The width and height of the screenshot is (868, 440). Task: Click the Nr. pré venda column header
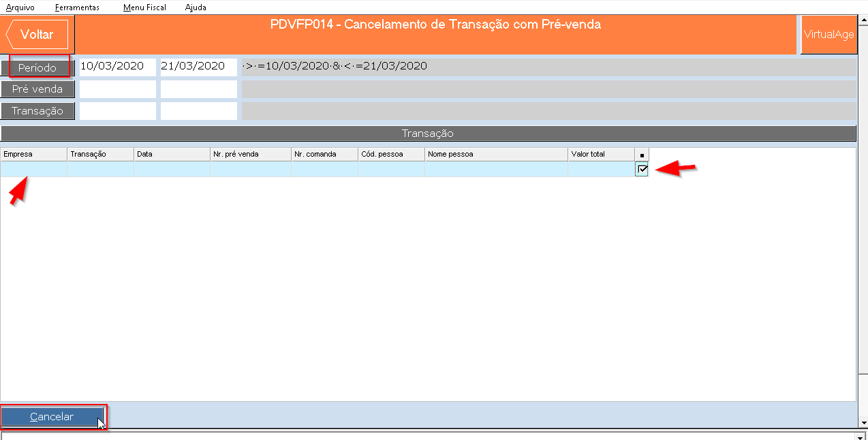pyautogui.click(x=251, y=155)
